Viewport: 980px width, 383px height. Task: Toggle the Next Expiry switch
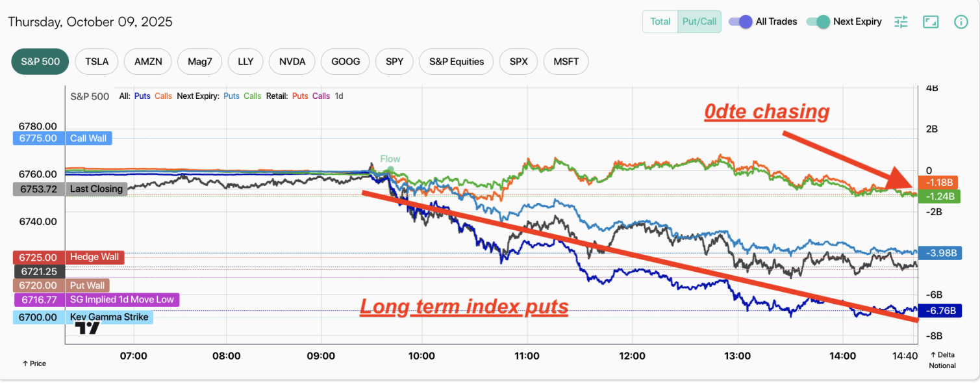pyautogui.click(x=818, y=21)
